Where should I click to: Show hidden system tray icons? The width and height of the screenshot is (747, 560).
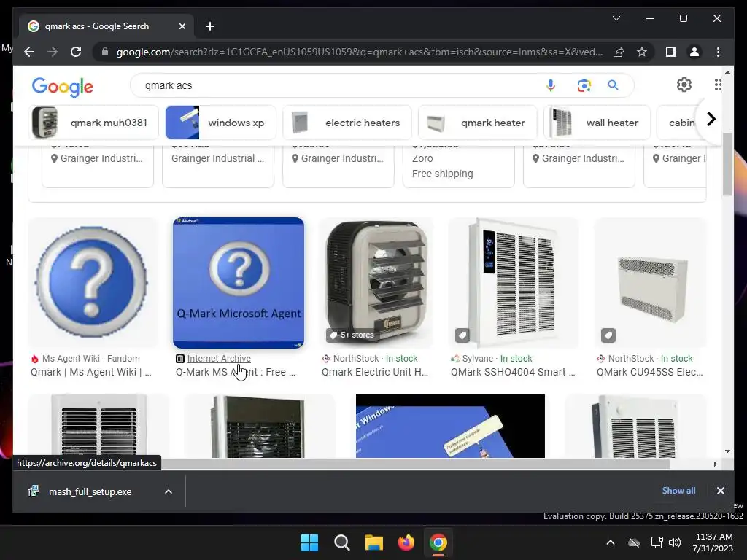click(611, 542)
